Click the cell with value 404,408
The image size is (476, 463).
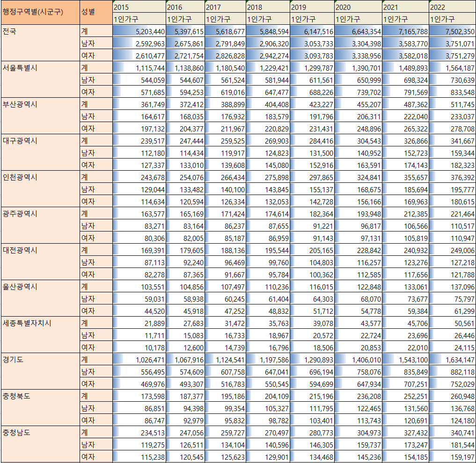pyautogui.click(x=268, y=104)
